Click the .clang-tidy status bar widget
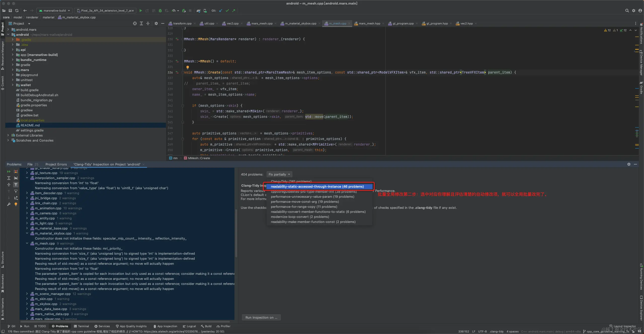The image size is (644, 334). tap(497, 331)
